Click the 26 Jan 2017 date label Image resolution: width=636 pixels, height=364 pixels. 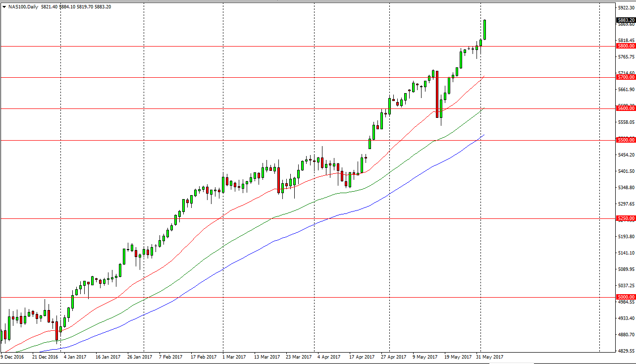139,357
